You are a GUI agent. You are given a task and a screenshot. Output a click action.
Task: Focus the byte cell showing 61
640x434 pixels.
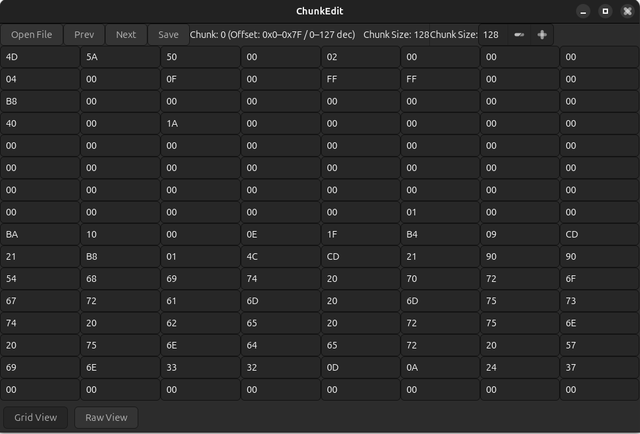200,301
